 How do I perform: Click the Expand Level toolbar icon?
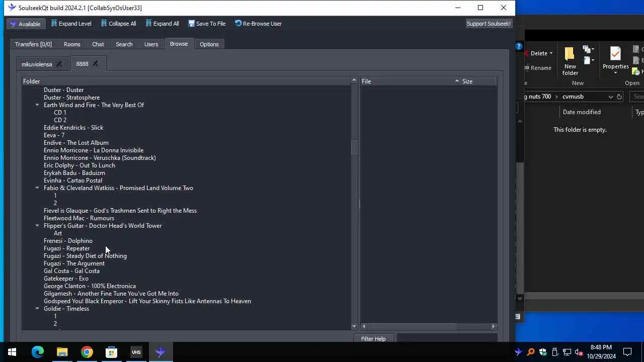coord(54,23)
